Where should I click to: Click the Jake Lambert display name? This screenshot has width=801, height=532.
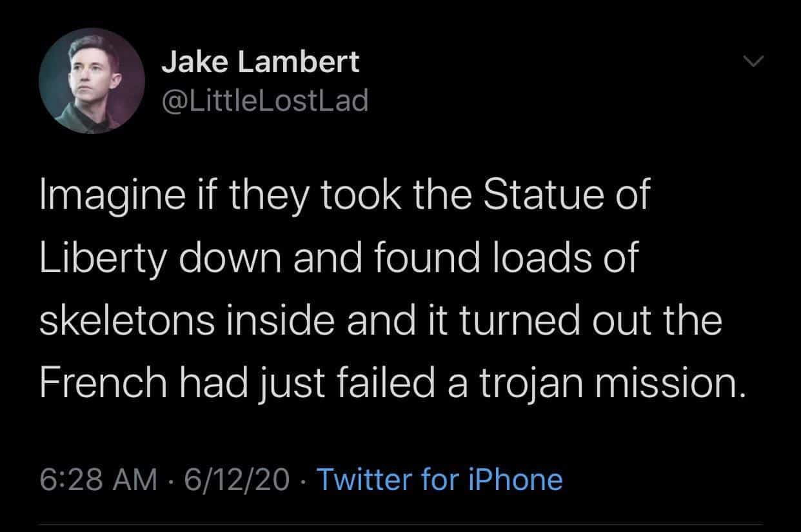260,62
